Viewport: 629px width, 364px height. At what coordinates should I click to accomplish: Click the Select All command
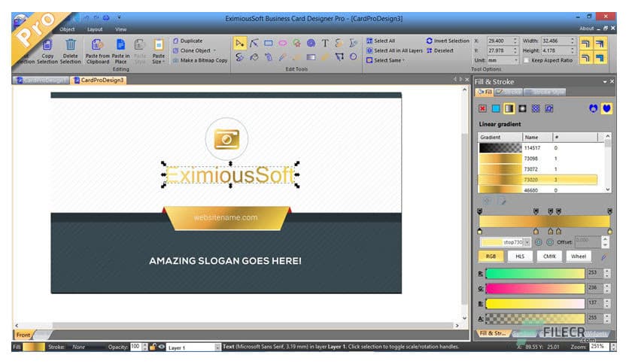[x=381, y=41]
